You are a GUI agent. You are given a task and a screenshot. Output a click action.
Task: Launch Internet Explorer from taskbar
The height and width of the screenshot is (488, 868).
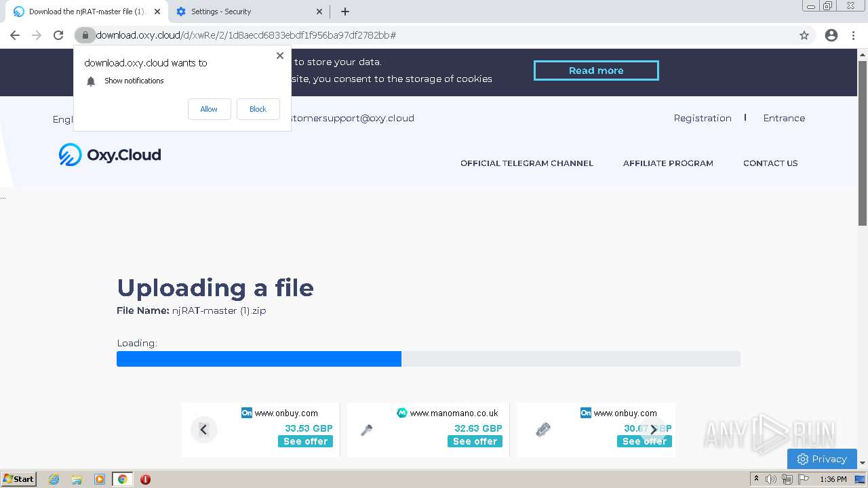pyautogui.click(x=54, y=479)
